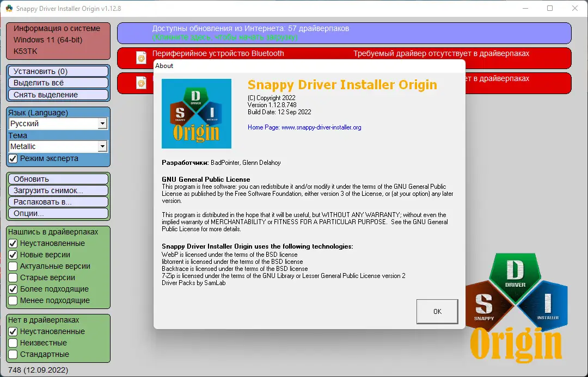Enable the Стандартные checkbox

[x=13, y=354]
